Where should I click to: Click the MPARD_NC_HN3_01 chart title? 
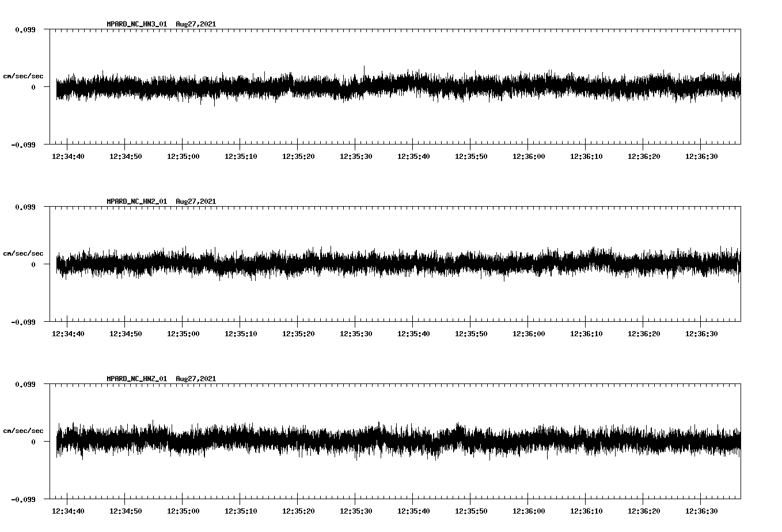click(x=161, y=24)
